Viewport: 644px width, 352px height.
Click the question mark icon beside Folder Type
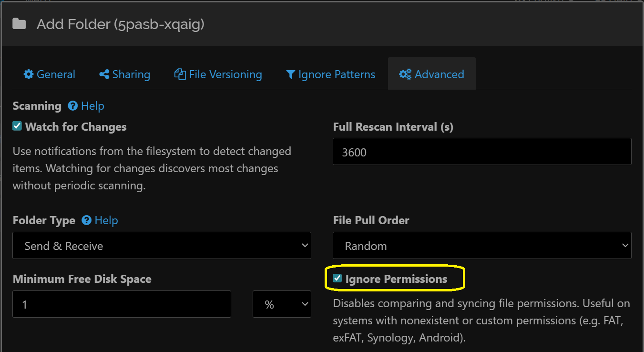(x=86, y=220)
